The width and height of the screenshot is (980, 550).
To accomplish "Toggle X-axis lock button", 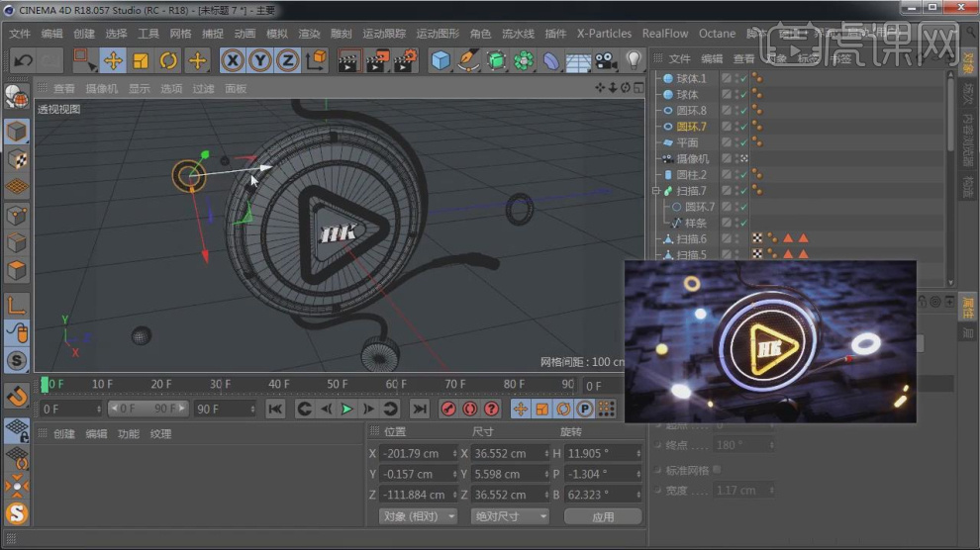I will (233, 60).
